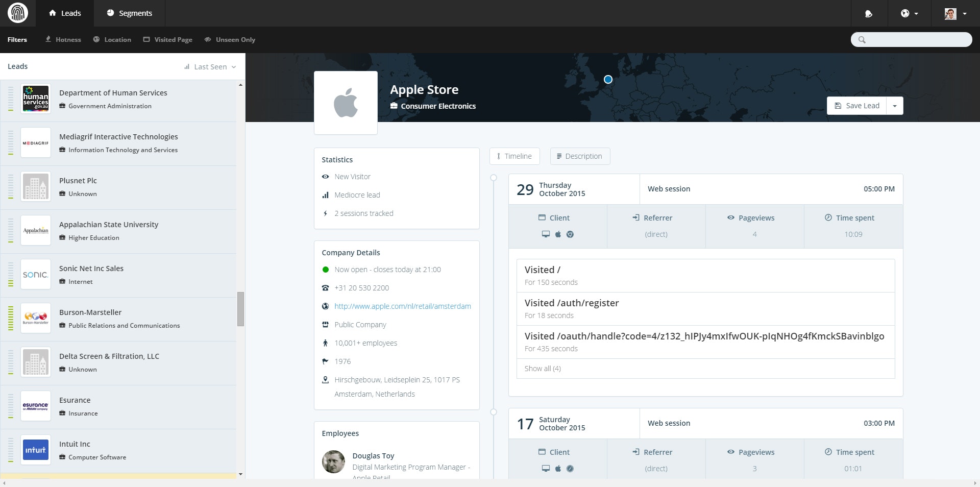This screenshot has height=487, width=980.
Task: Click the Save Lead button
Action: [x=856, y=106]
